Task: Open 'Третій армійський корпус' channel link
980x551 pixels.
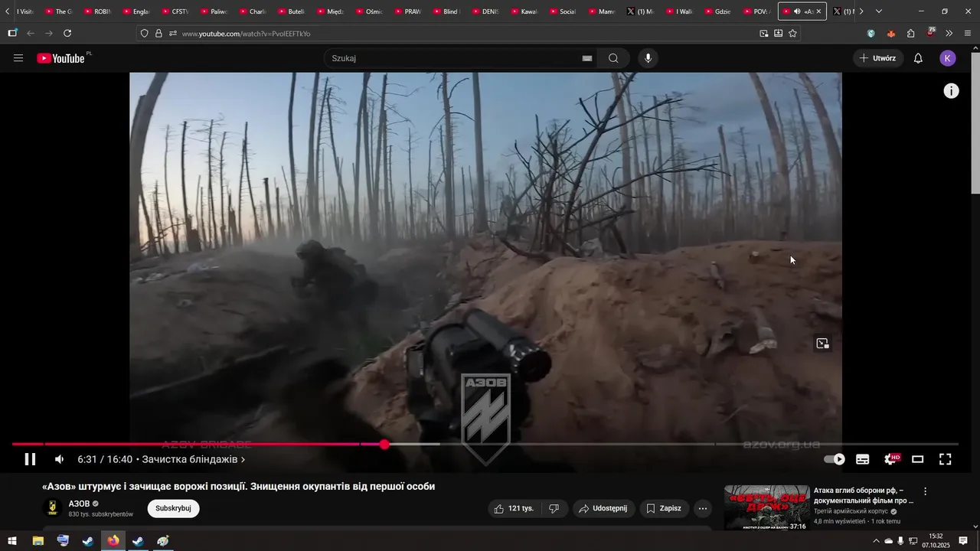Action: [x=851, y=511]
